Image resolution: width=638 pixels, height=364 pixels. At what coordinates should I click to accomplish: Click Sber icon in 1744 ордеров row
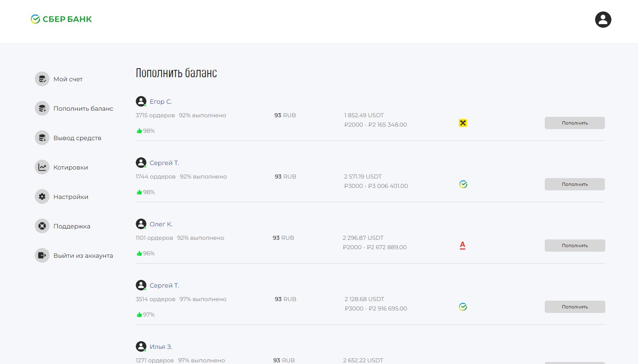(x=463, y=184)
